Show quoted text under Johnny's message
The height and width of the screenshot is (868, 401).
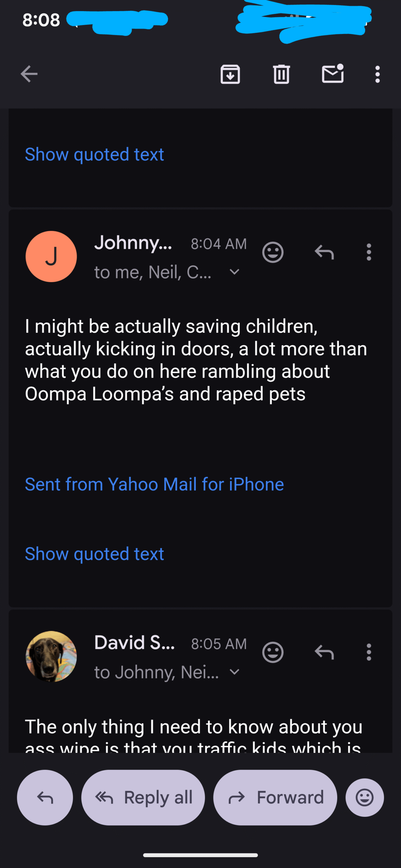tap(94, 554)
